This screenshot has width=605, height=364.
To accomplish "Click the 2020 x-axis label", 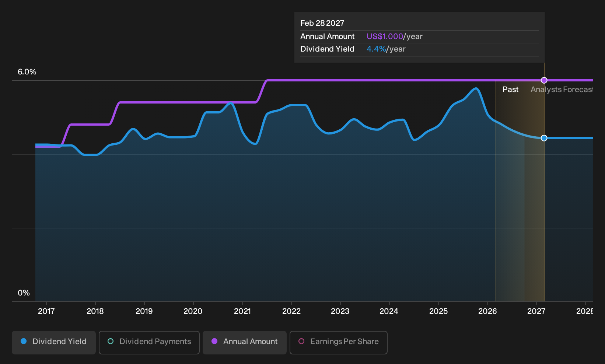I will pos(193,311).
